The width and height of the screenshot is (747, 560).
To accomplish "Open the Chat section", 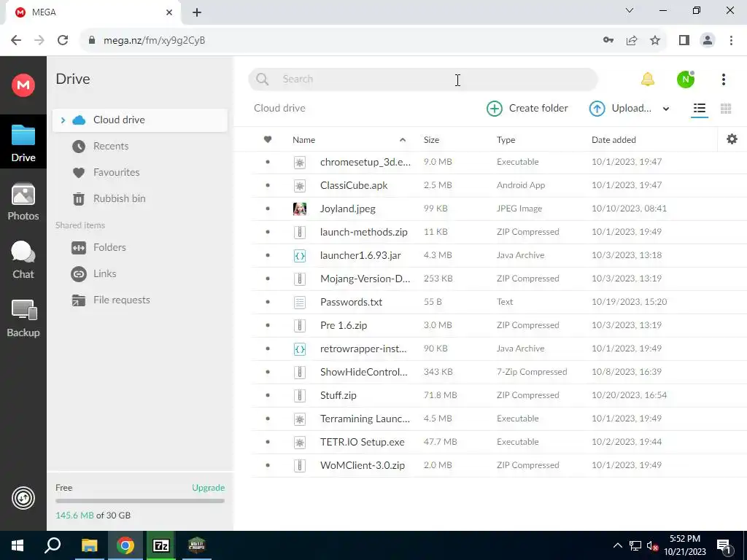I will click(23, 260).
